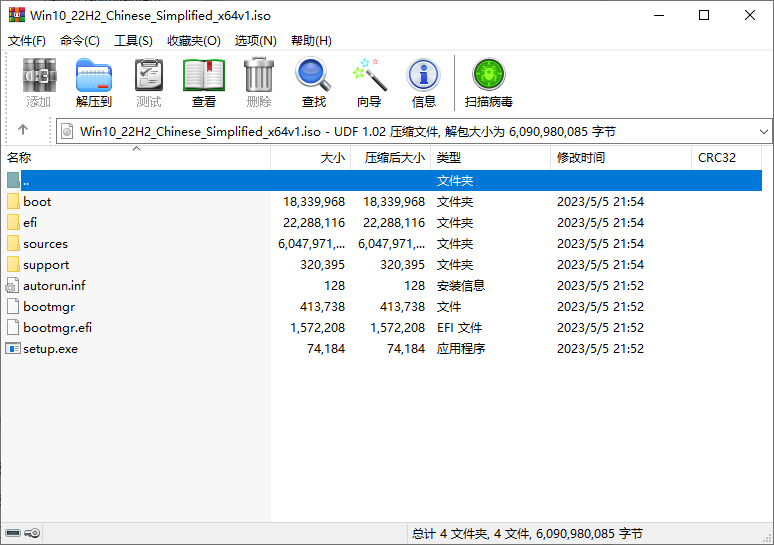Image resolution: width=774 pixels, height=545 pixels.
Task: Click the key password icon in status bar
Action: pos(32,533)
